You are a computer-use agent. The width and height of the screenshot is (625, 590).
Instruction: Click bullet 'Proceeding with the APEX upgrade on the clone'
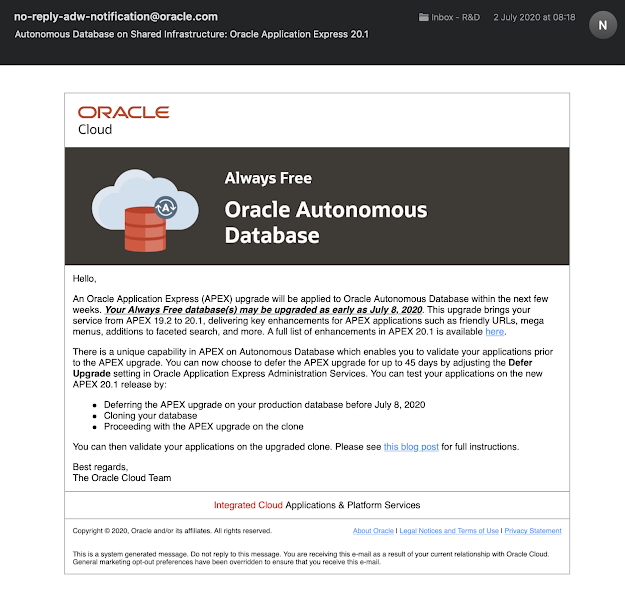click(x=204, y=427)
